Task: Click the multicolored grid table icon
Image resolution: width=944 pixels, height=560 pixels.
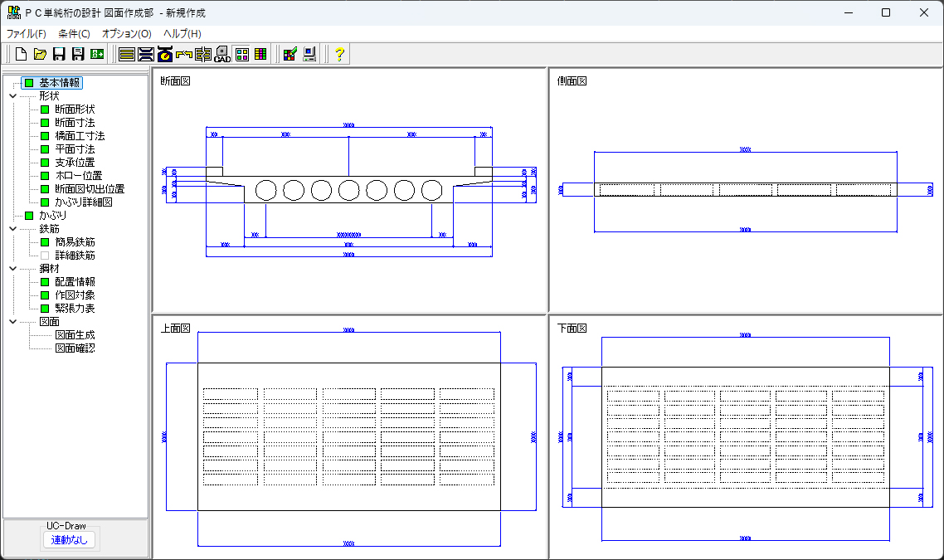Action: [260, 54]
